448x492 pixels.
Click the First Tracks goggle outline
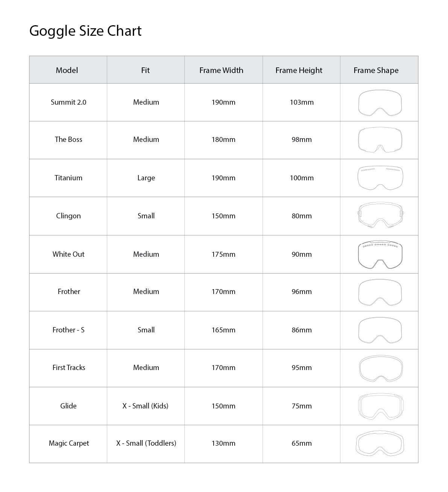pos(381,368)
